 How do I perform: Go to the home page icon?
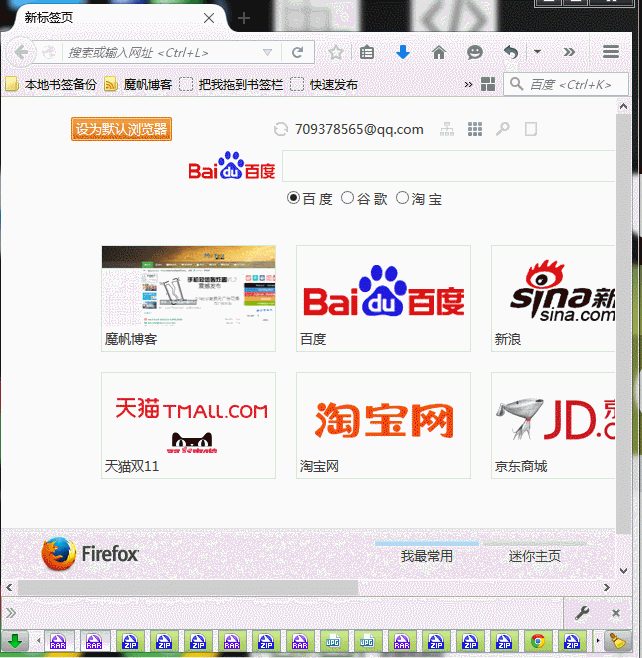click(439, 52)
